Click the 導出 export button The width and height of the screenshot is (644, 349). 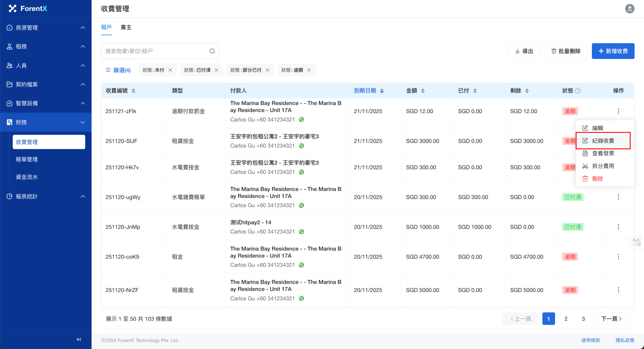[x=524, y=51]
